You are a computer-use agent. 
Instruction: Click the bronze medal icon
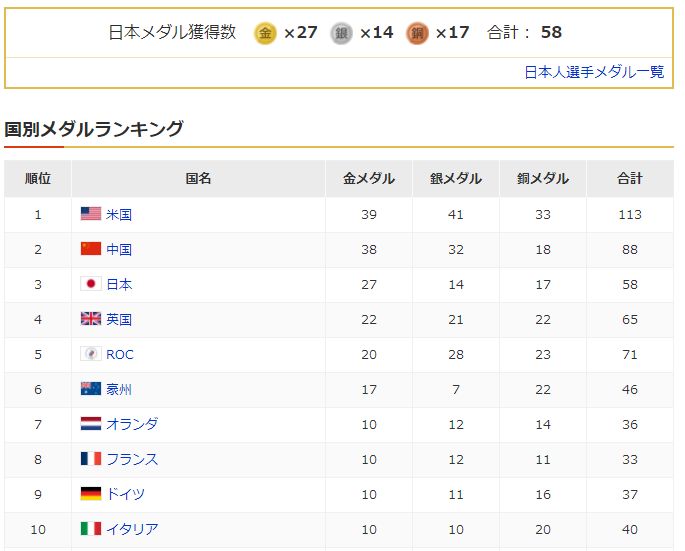[x=417, y=33]
